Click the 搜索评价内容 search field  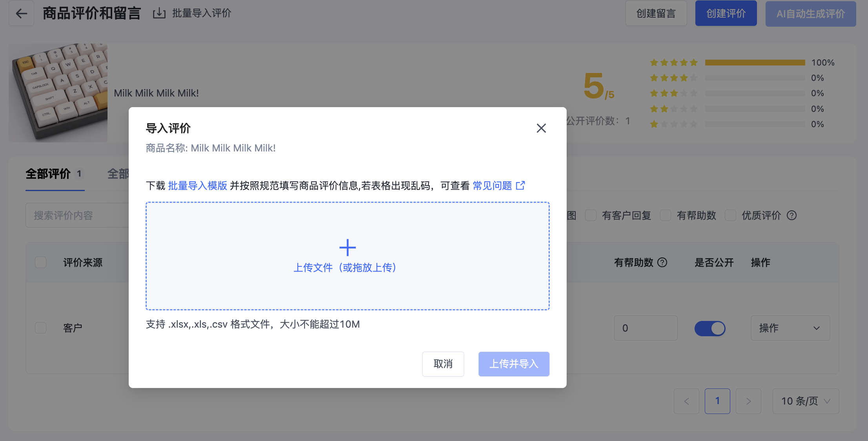(77, 215)
